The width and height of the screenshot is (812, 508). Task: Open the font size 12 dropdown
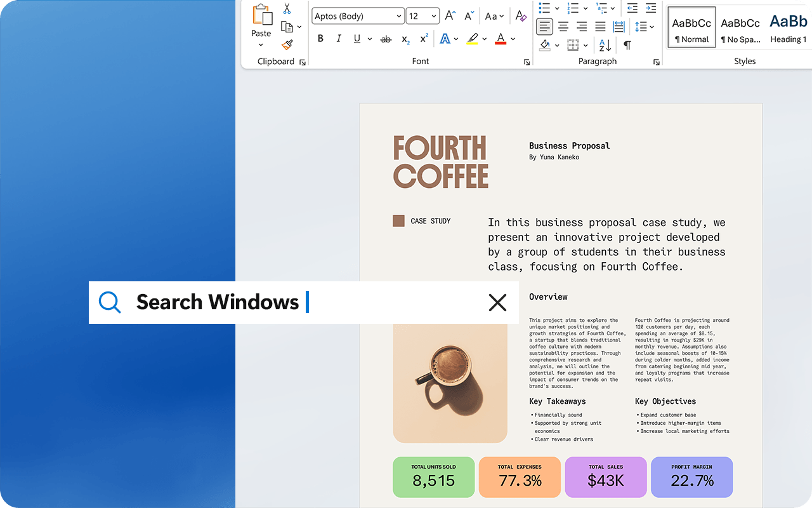435,17
